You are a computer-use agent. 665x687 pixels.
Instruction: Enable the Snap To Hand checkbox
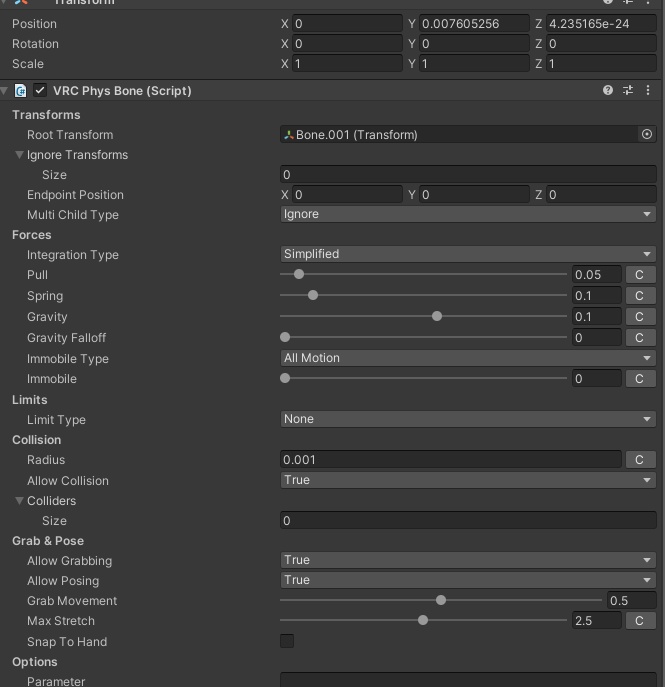[288, 641]
